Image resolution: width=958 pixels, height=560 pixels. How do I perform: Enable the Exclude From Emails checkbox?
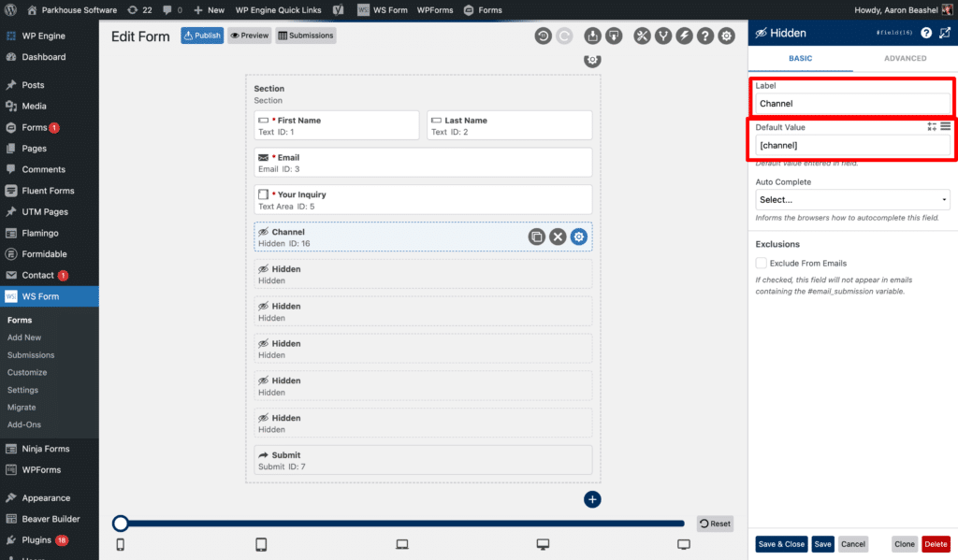761,263
